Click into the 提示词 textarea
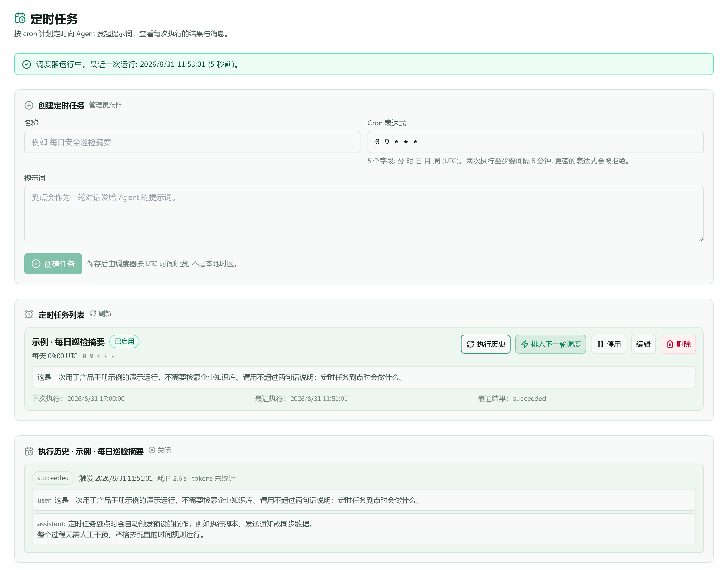This screenshot has width=728, height=570. pos(364,214)
